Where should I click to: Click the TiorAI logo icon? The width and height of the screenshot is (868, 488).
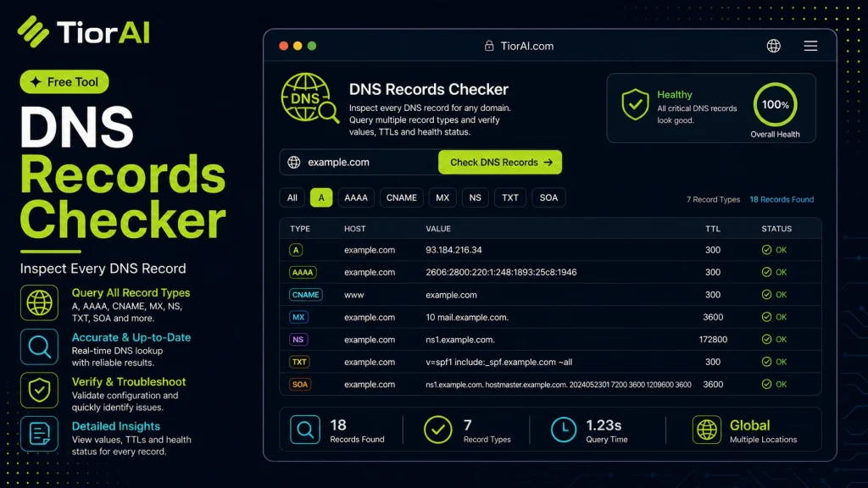pos(33,31)
